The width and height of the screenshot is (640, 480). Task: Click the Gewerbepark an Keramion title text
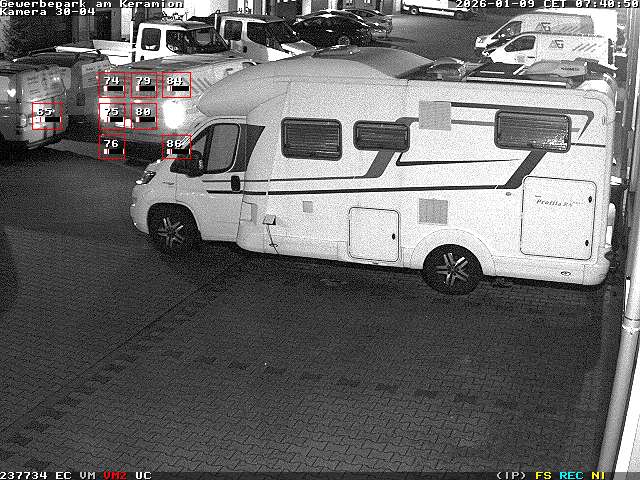pyautogui.click(x=92, y=4)
